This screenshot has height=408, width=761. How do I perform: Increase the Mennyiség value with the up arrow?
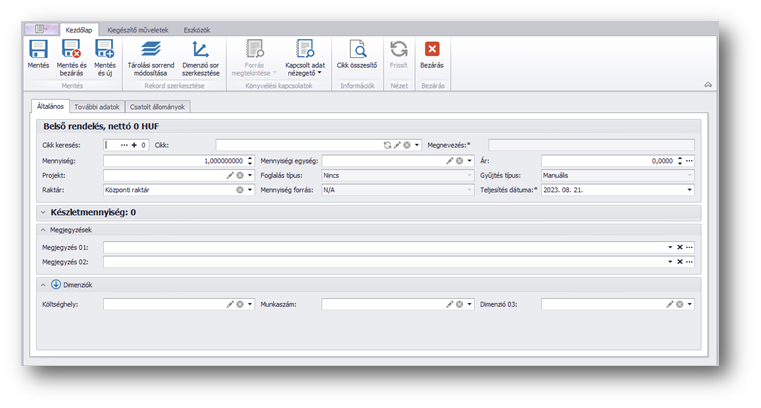click(250, 157)
